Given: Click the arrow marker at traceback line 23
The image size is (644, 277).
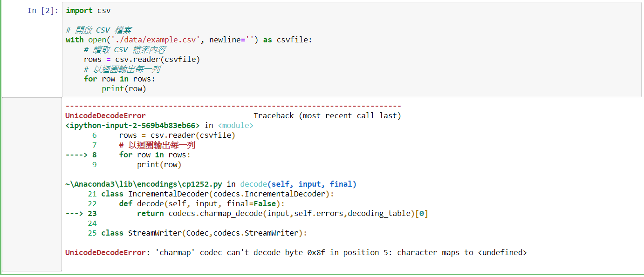Looking at the screenshot, I should (81, 213).
